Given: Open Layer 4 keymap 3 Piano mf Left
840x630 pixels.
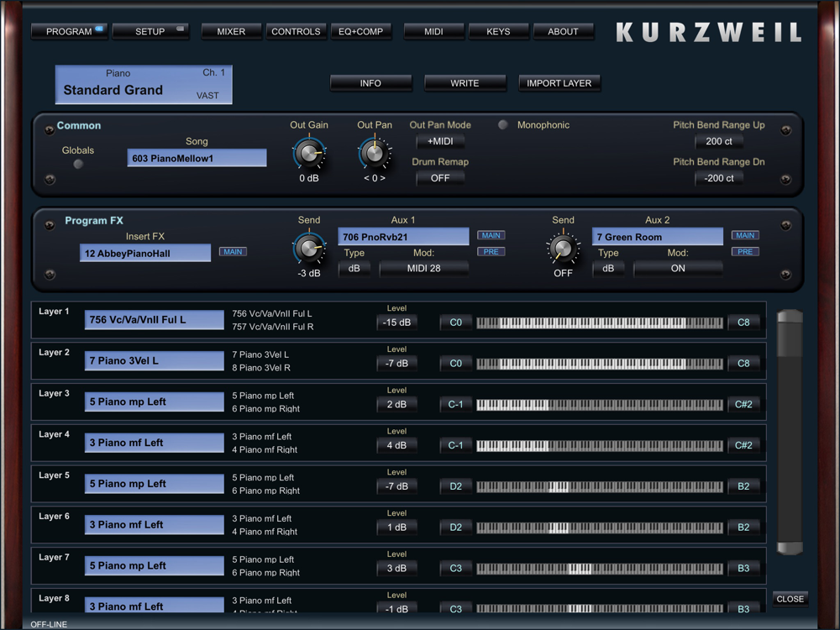Looking at the screenshot, I should coord(155,443).
